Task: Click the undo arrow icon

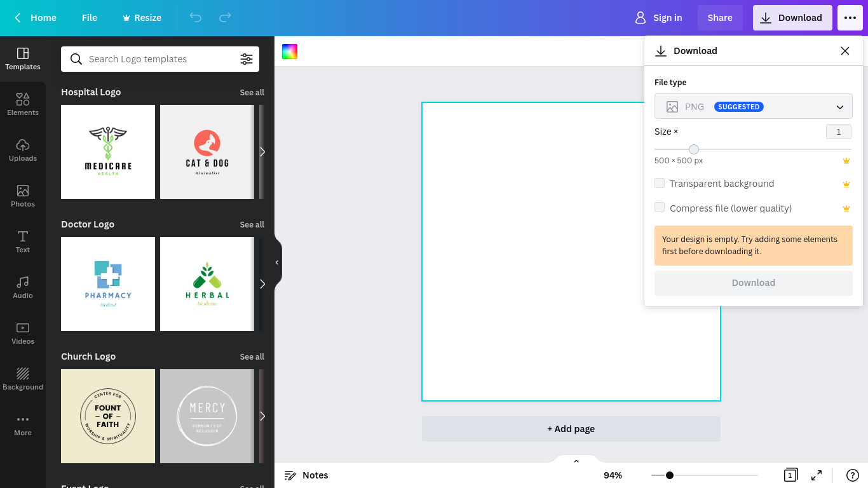Action: (196, 18)
